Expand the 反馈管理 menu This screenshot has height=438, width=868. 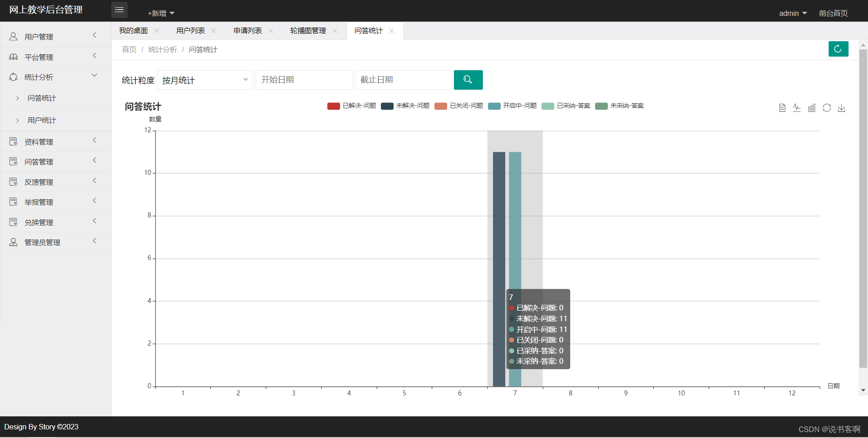[95, 181]
